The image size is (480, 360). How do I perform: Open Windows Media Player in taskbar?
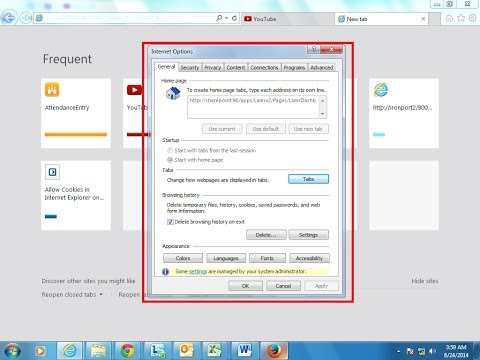40,351
